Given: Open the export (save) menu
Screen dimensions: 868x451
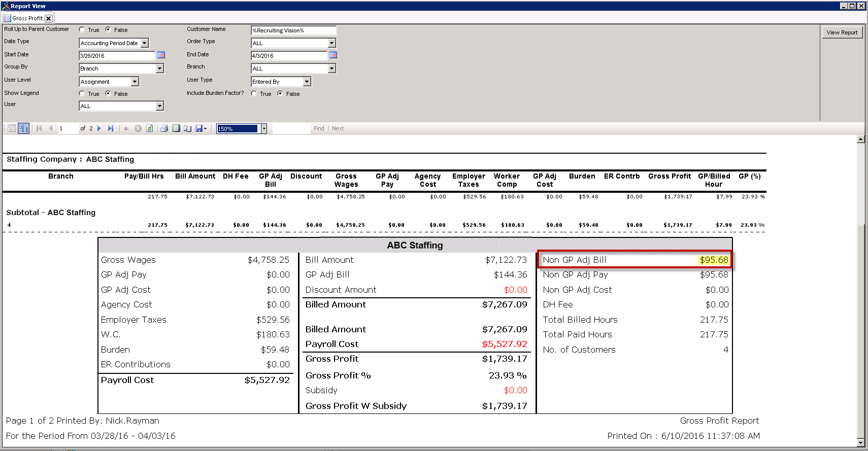Looking at the screenshot, I should (x=201, y=128).
